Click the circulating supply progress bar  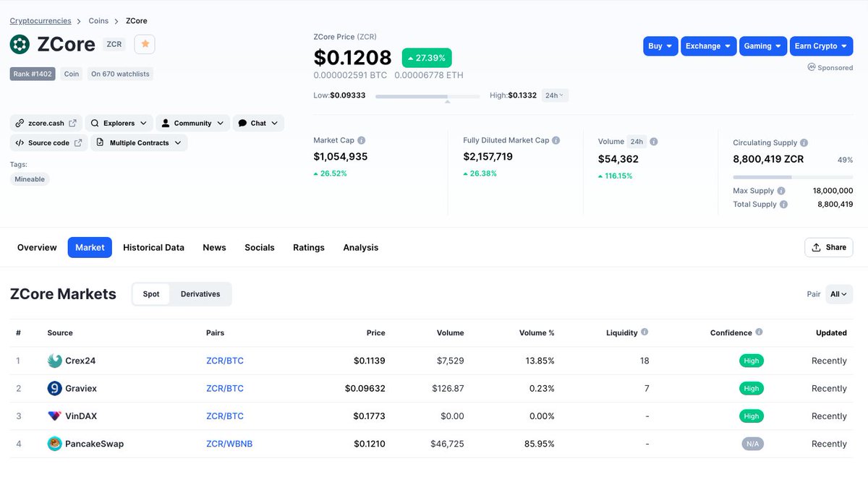pos(793,176)
